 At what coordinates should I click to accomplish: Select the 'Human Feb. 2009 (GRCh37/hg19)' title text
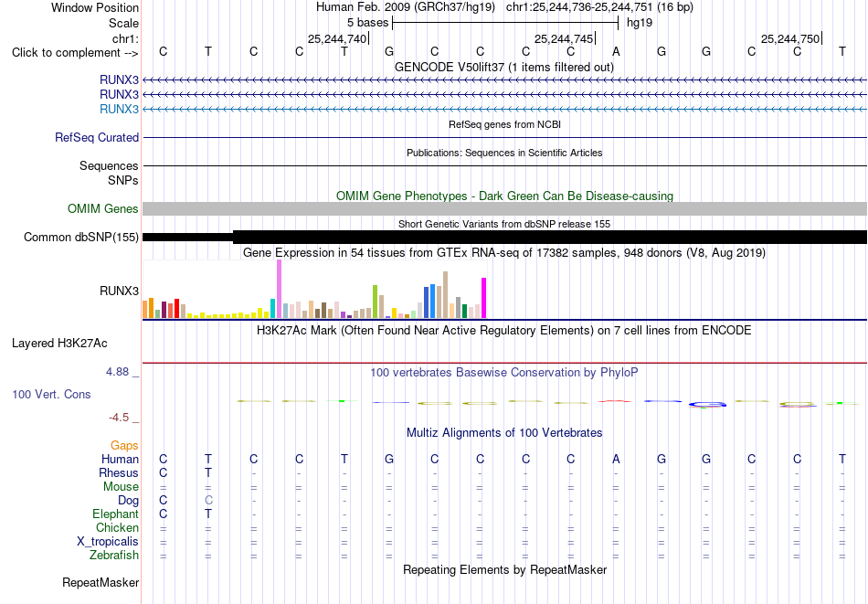(x=407, y=7)
